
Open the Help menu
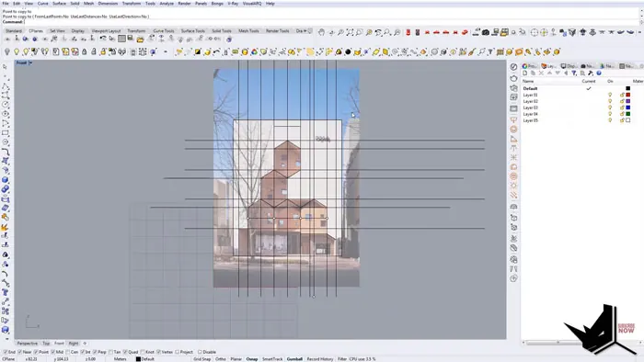[x=270, y=4]
